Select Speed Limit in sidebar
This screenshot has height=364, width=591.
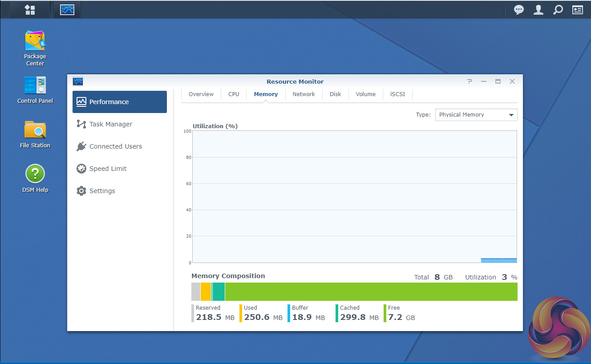coord(108,169)
